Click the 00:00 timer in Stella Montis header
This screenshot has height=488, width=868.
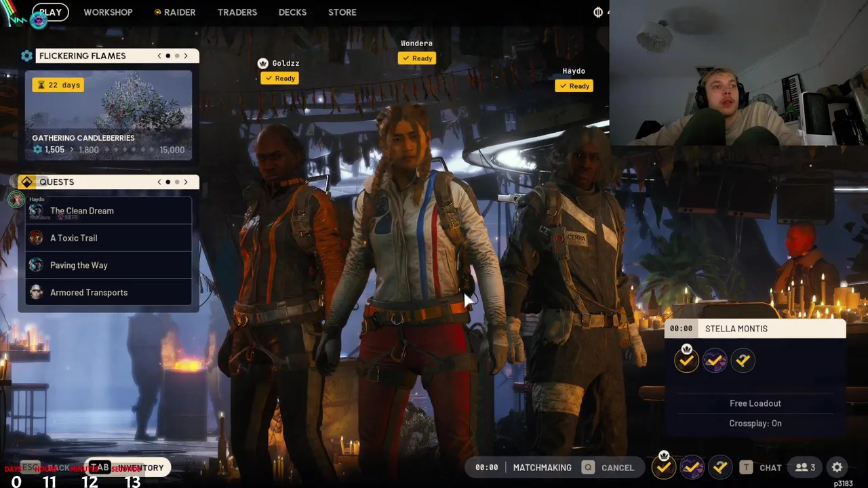coord(681,329)
